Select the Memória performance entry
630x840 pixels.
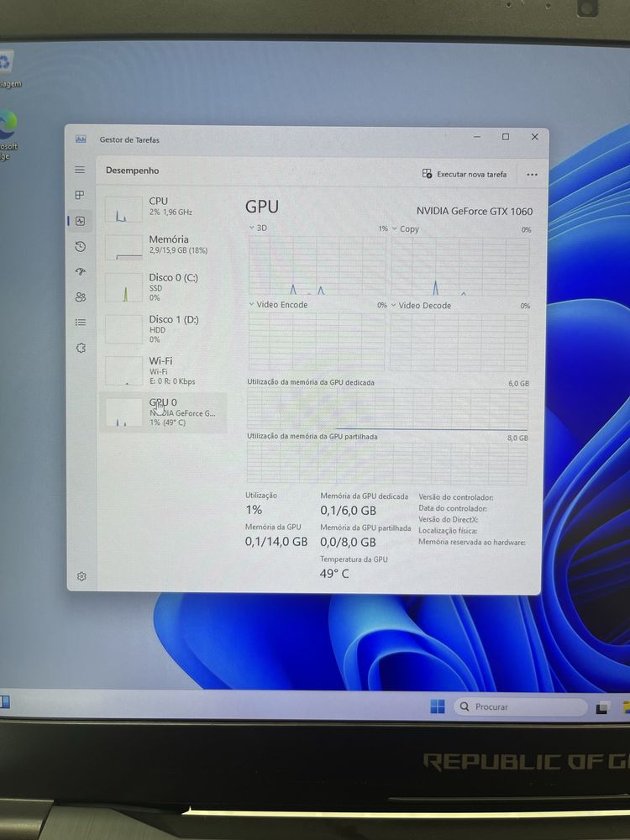click(164, 246)
